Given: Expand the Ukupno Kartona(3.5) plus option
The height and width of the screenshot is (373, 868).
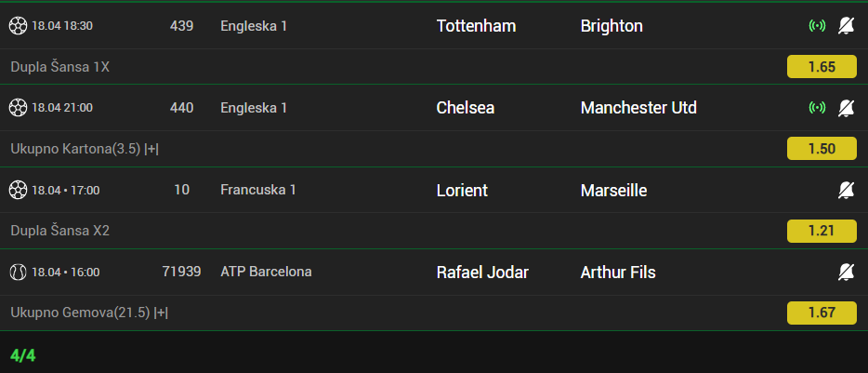Looking at the screenshot, I should [151, 149].
